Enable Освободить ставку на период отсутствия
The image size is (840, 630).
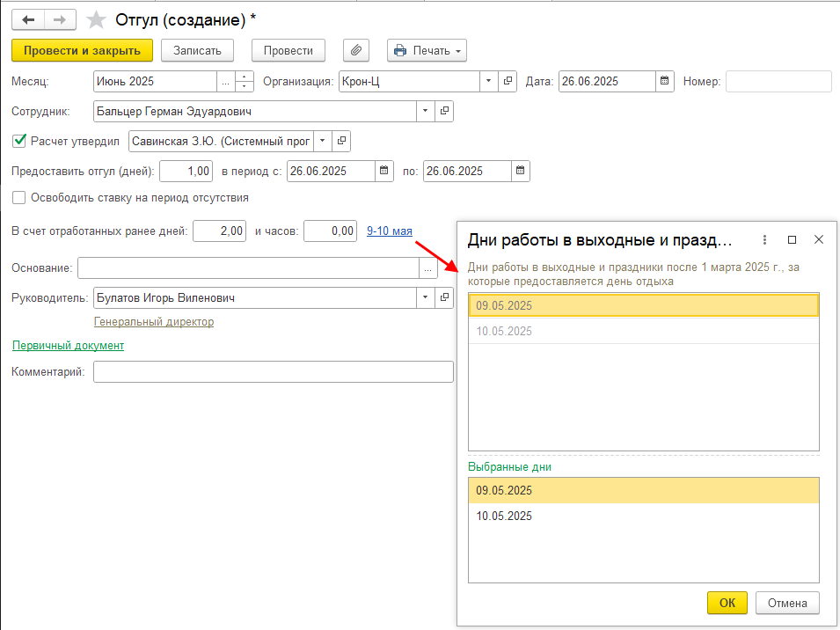(19, 198)
